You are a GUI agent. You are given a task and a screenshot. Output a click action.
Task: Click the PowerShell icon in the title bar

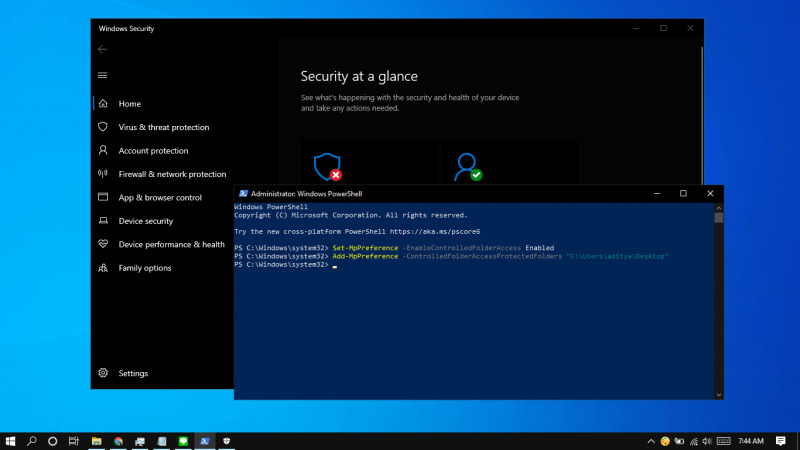click(x=243, y=194)
